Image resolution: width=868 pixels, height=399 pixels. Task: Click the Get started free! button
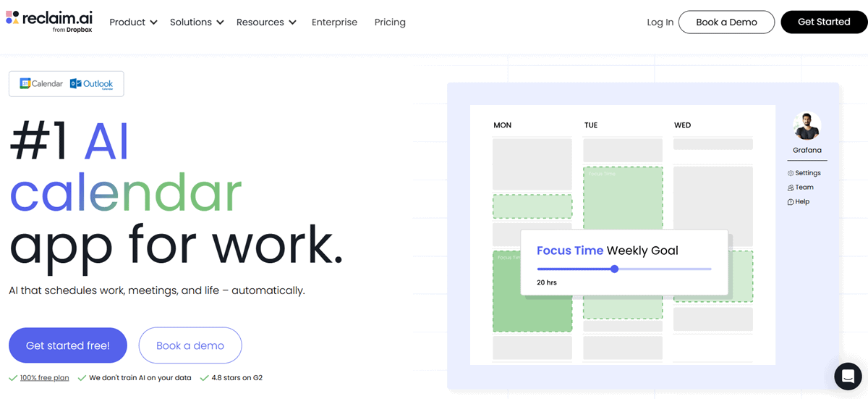tap(68, 345)
